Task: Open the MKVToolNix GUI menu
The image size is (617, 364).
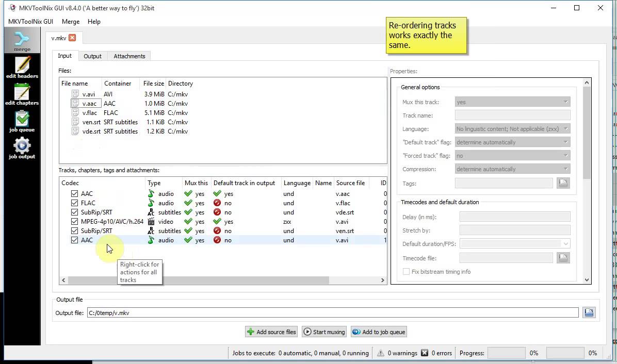Action: [30, 22]
